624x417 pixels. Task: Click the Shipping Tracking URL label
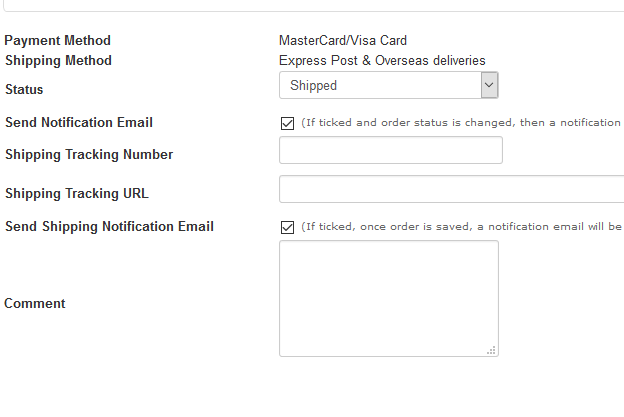pos(76,193)
